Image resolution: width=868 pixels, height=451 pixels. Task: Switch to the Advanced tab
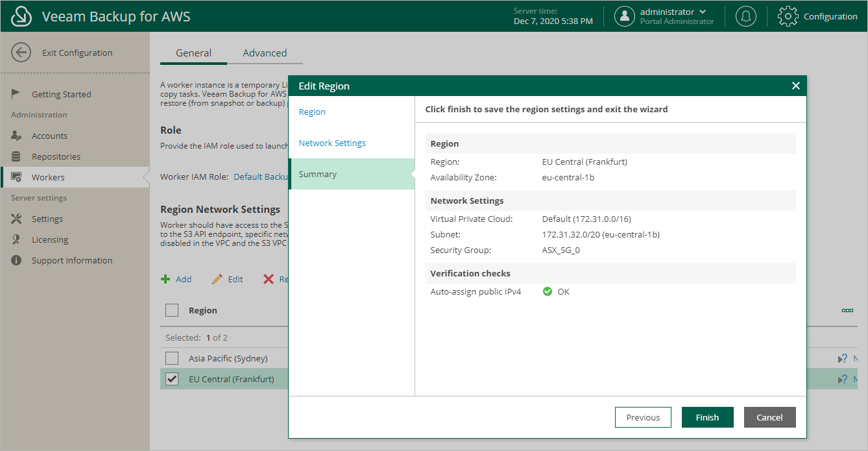265,53
